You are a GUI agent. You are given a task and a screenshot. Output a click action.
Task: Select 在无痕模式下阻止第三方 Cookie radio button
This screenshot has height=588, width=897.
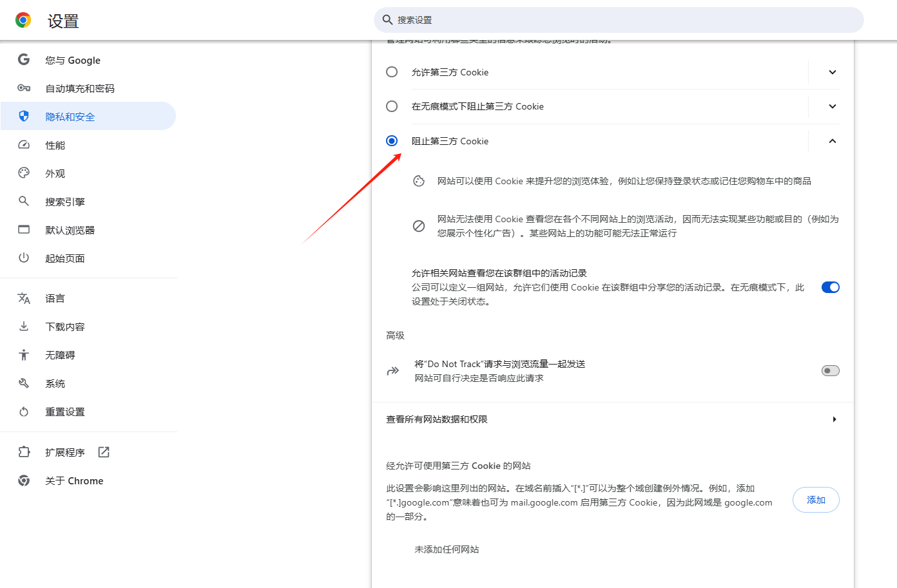392,106
